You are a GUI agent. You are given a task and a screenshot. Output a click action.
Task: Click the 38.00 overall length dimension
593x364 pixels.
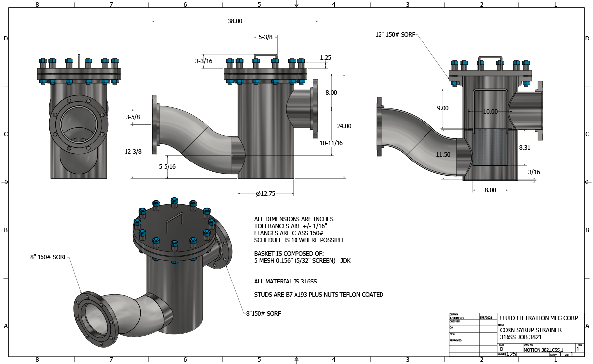pyautogui.click(x=235, y=21)
